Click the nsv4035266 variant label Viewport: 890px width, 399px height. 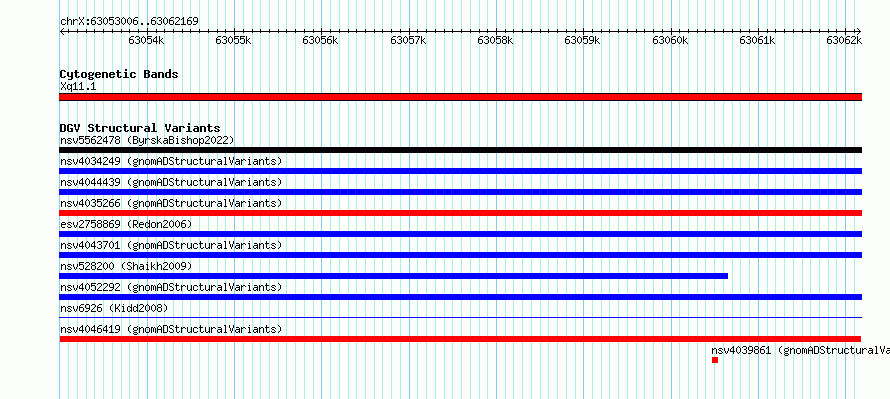(171, 203)
